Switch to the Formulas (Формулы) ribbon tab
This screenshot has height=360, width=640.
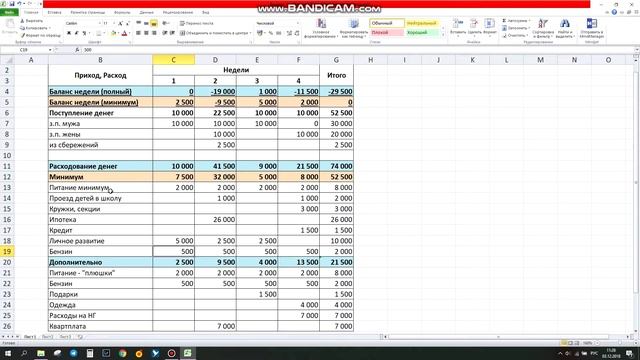tap(122, 13)
